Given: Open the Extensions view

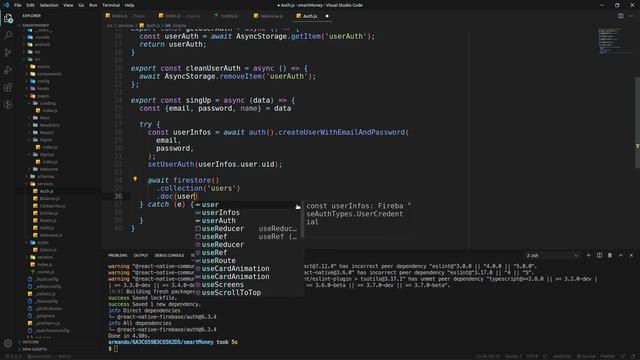Looking at the screenshot, I should tap(8, 87).
